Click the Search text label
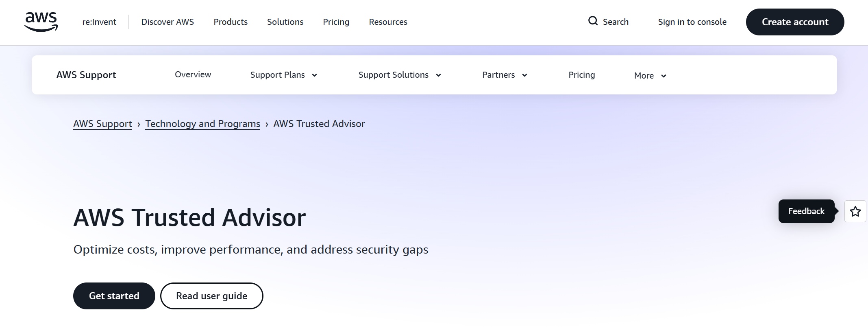Viewport: 868px width, 335px height. (x=616, y=22)
